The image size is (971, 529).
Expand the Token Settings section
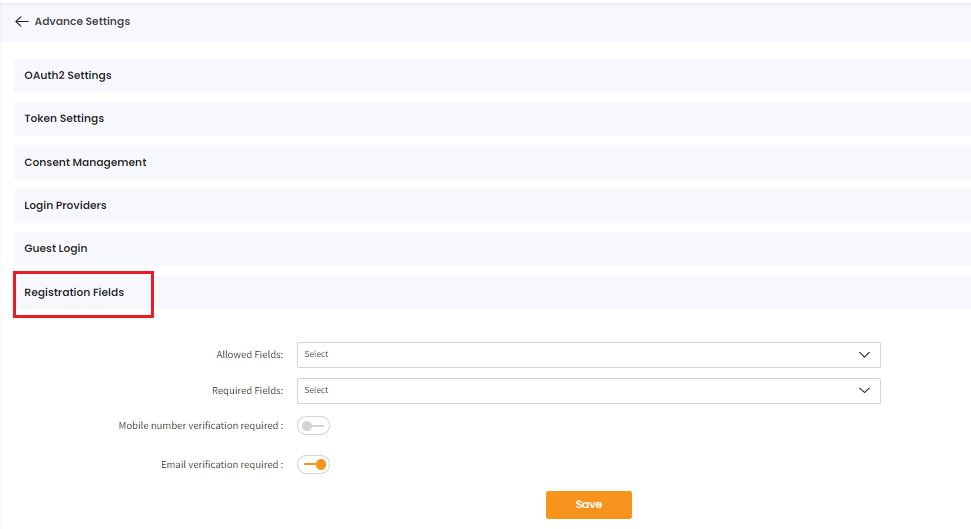tap(64, 118)
